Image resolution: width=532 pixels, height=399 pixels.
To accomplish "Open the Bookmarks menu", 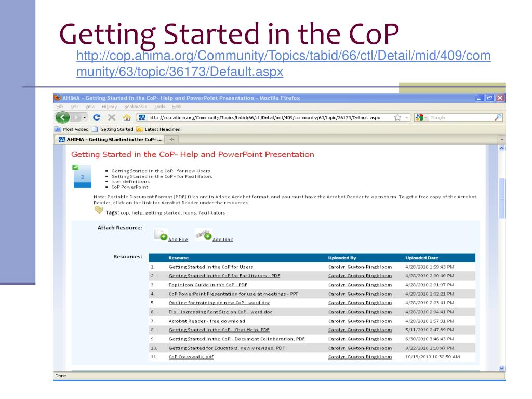I will [136, 107].
